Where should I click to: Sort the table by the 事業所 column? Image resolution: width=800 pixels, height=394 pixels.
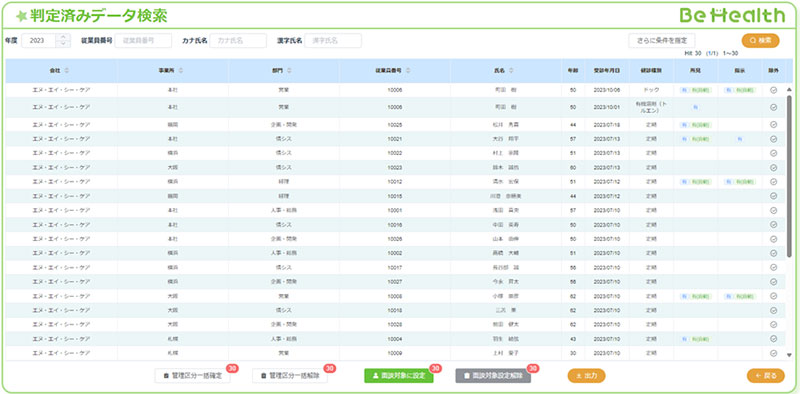(180, 71)
